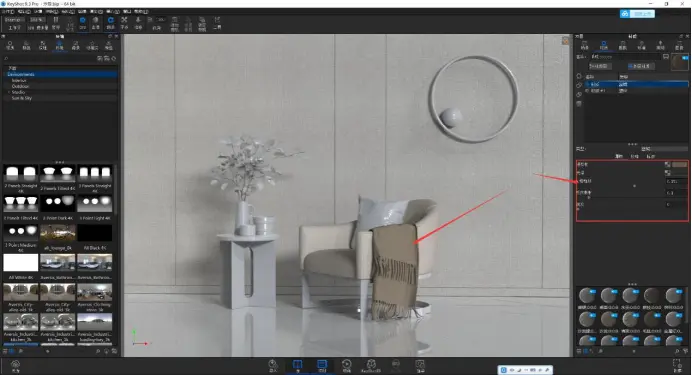The width and height of the screenshot is (692, 375).
Task: Select the Sun & Sky folder
Action: pos(22,98)
